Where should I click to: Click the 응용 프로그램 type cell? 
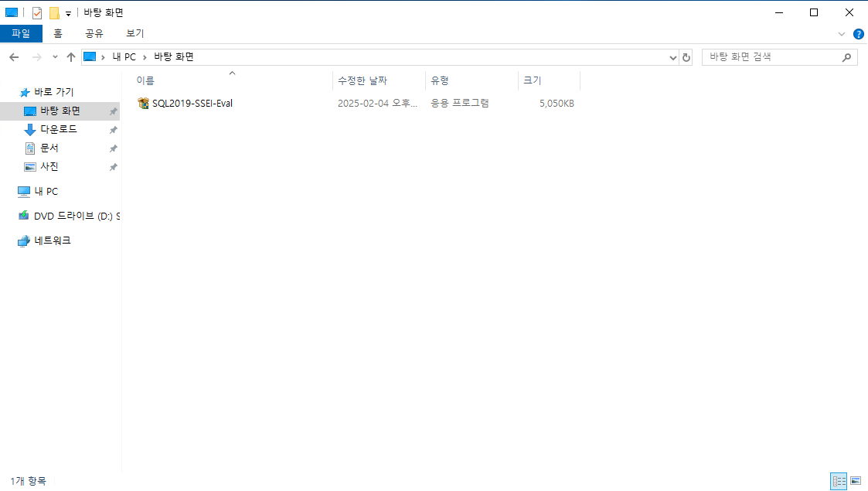click(x=460, y=103)
